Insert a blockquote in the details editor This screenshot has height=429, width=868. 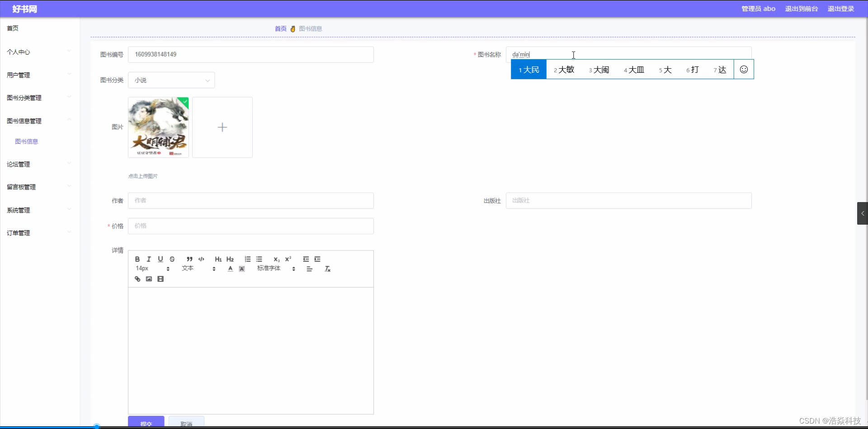(190, 259)
